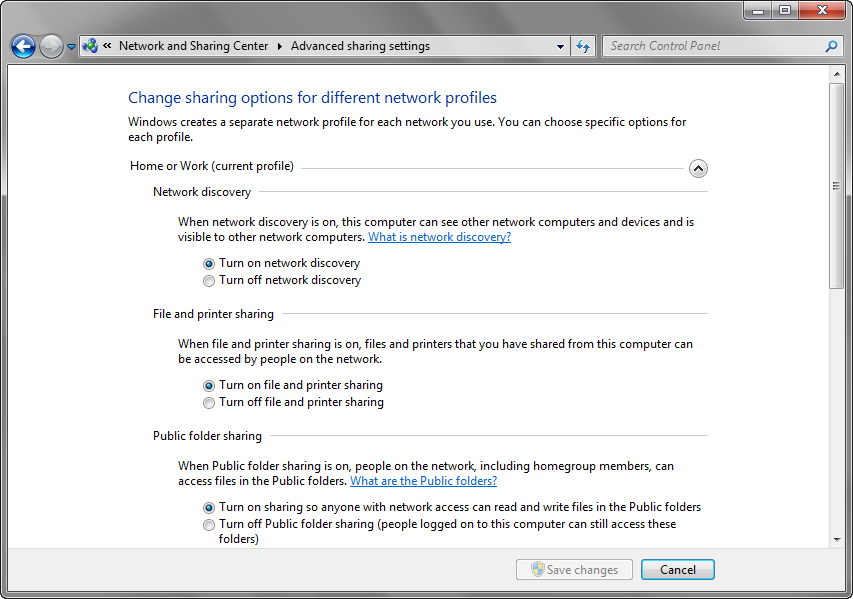
Task: Click the Network discovery section heading
Action: coord(202,192)
